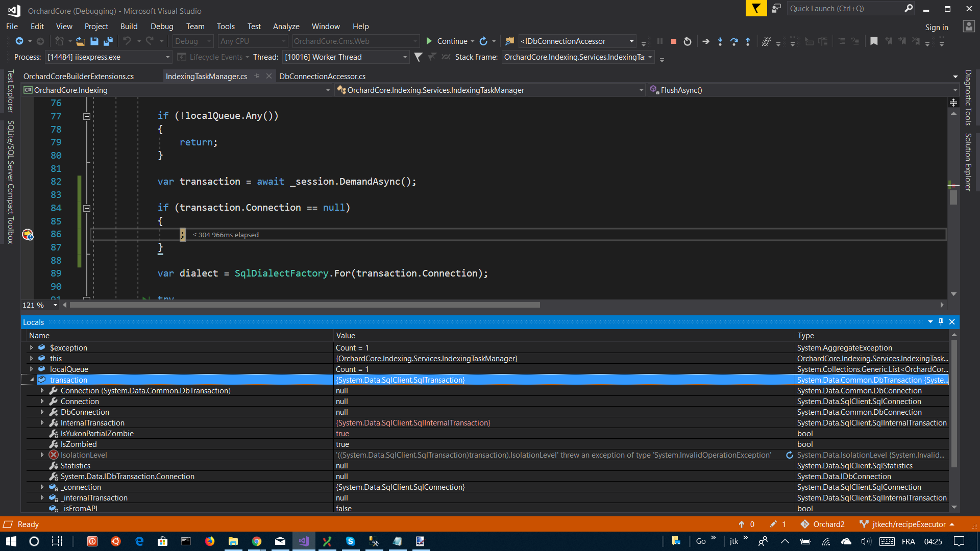Image resolution: width=980 pixels, height=551 pixels.
Task: Click the Quick Launch search field
Action: pos(845,8)
